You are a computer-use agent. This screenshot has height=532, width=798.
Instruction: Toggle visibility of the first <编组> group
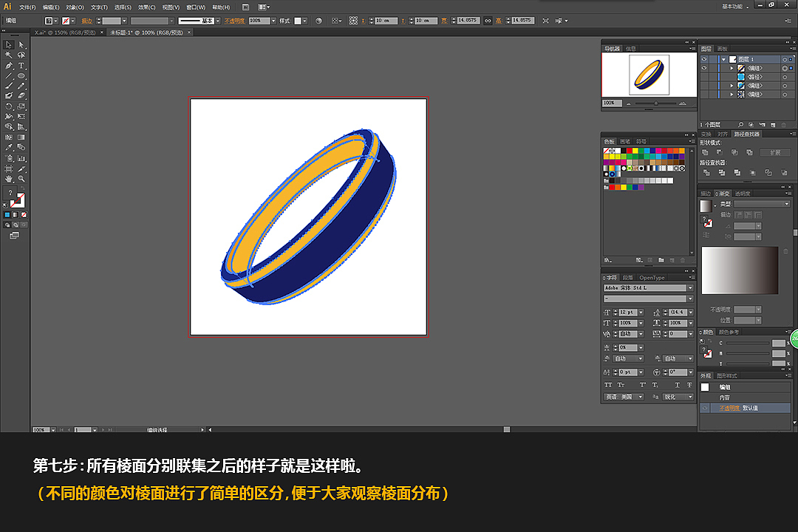click(703, 68)
